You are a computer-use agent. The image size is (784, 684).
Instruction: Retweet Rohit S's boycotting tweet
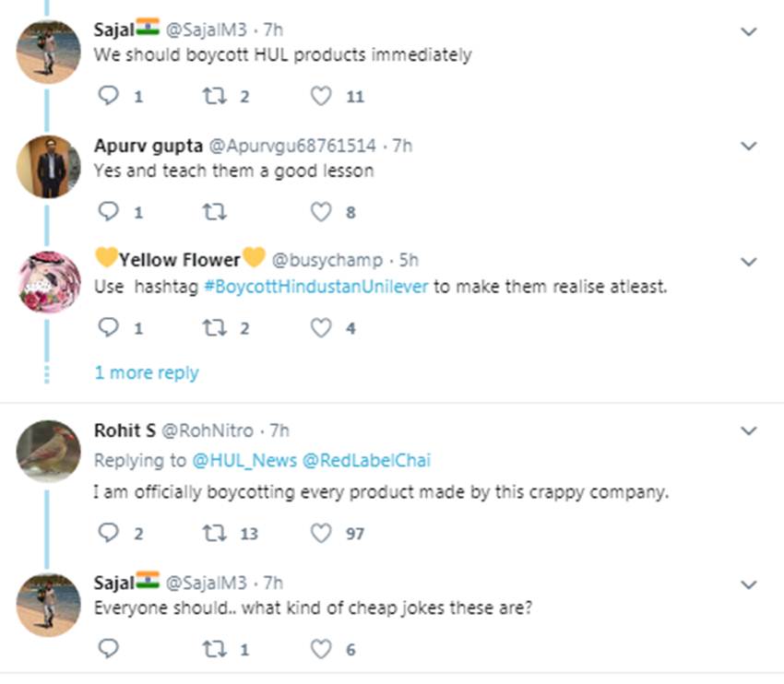[x=214, y=534]
